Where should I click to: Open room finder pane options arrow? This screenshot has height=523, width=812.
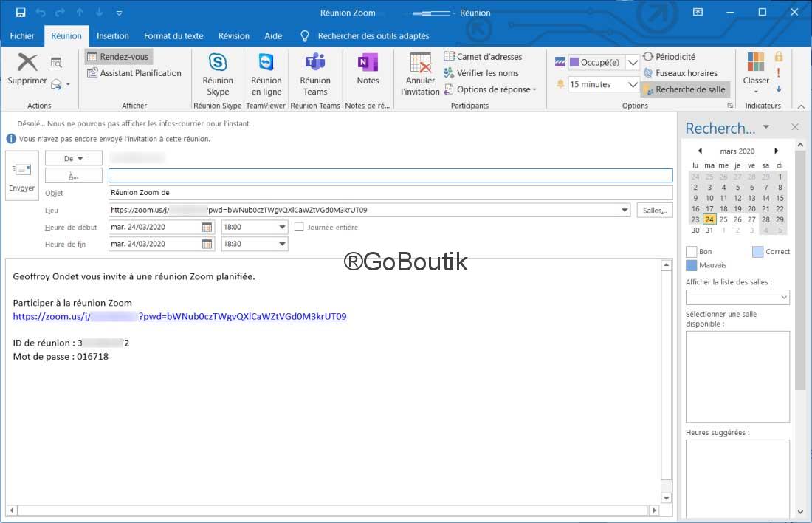point(766,127)
